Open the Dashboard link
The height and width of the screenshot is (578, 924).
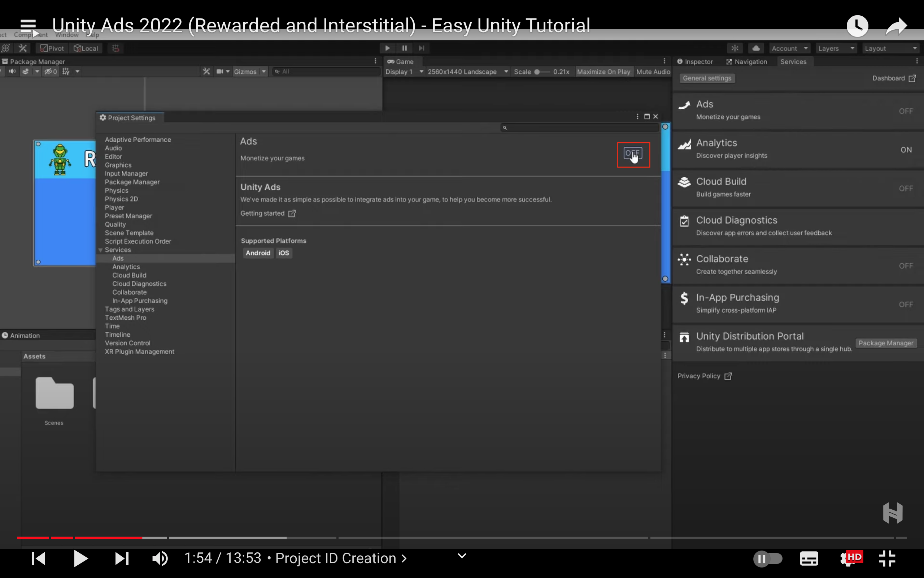(894, 78)
